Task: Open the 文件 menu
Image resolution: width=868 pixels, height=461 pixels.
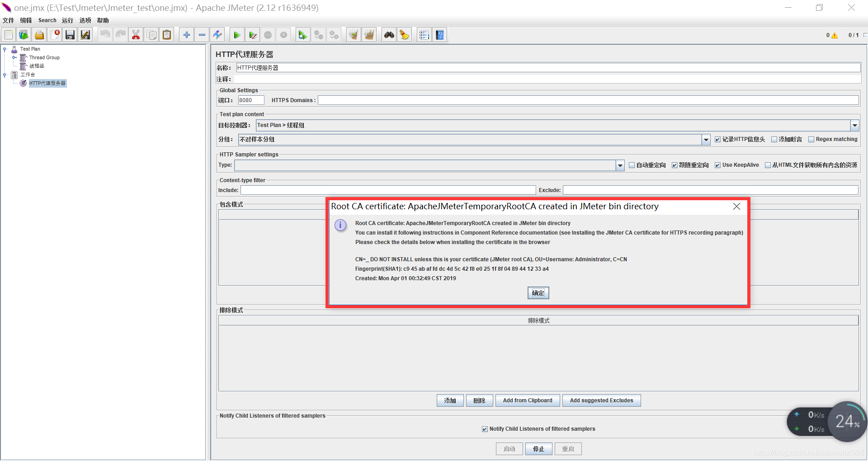Action: [9, 20]
